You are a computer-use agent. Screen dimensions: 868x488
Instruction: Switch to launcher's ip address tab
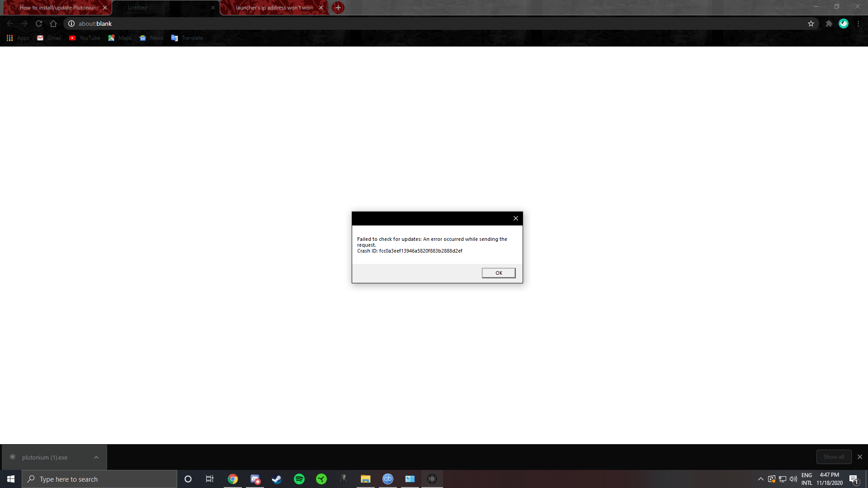[x=274, y=8]
